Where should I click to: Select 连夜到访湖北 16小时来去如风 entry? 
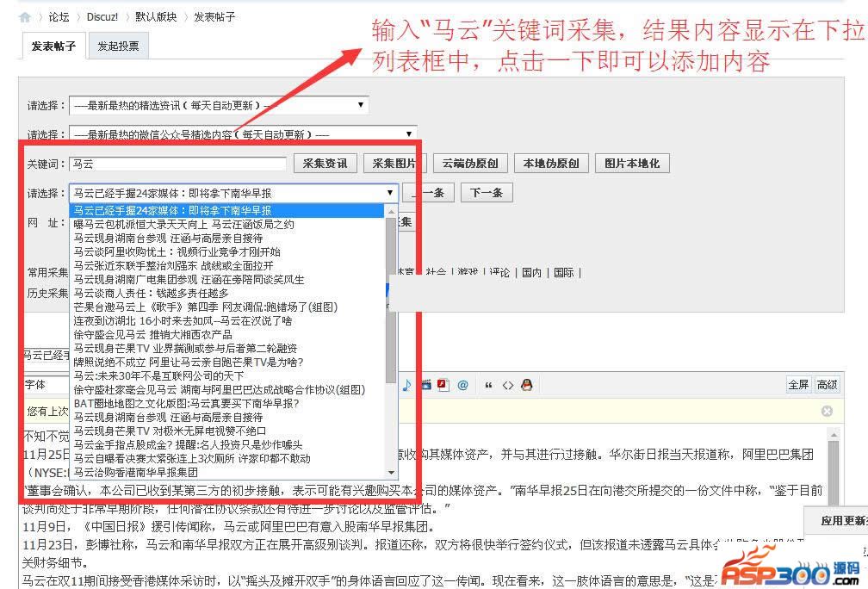point(227,320)
